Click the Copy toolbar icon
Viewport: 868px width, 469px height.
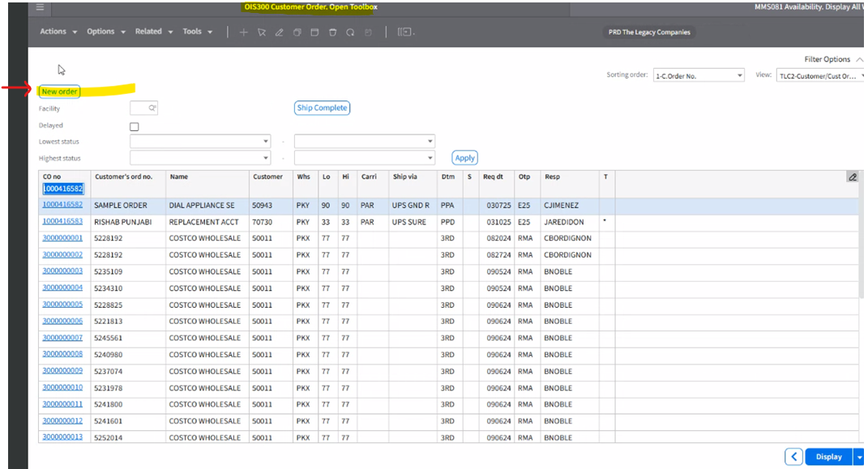coord(297,32)
